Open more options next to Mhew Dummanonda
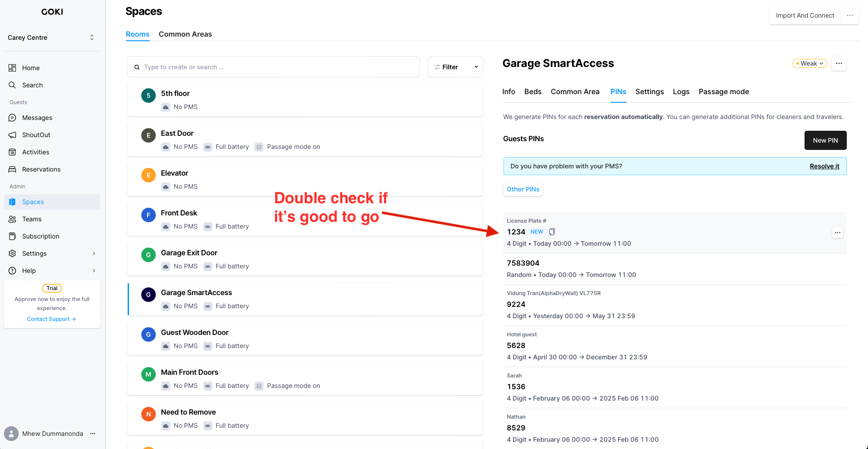This screenshot has width=868, height=449. (x=93, y=434)
